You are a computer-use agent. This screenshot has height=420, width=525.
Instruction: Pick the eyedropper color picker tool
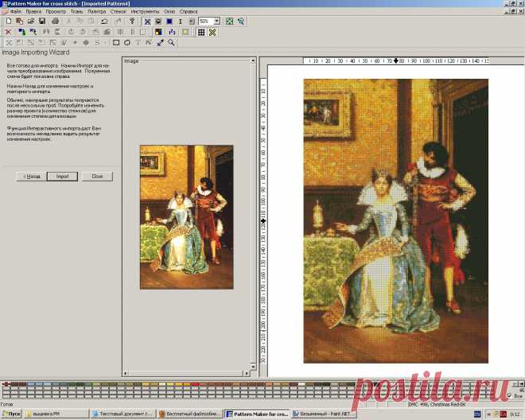(x=161, y=42)
